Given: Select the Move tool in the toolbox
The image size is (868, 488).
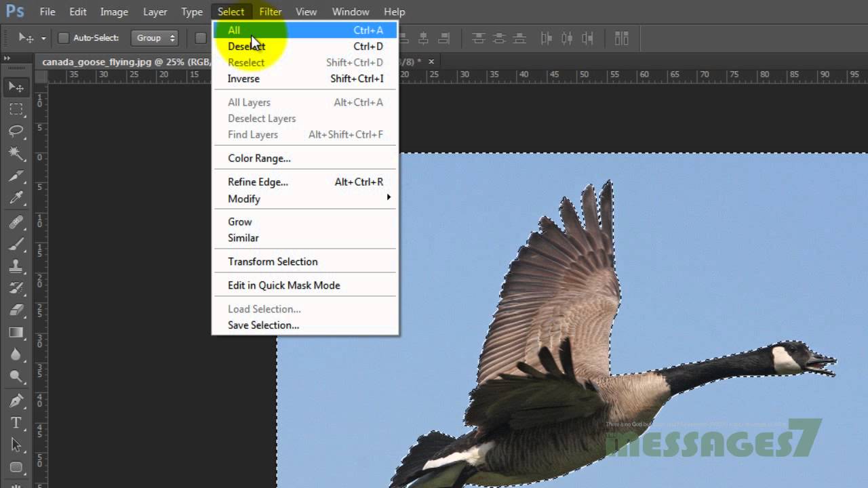Looking at the screenshot, I should point(16,87).
